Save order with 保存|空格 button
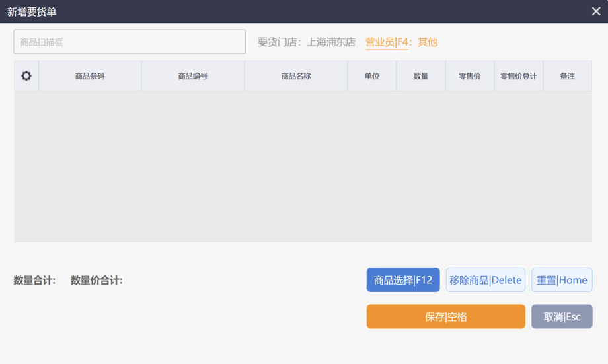This screenshot has width=608, height=364. pos(446,316)
